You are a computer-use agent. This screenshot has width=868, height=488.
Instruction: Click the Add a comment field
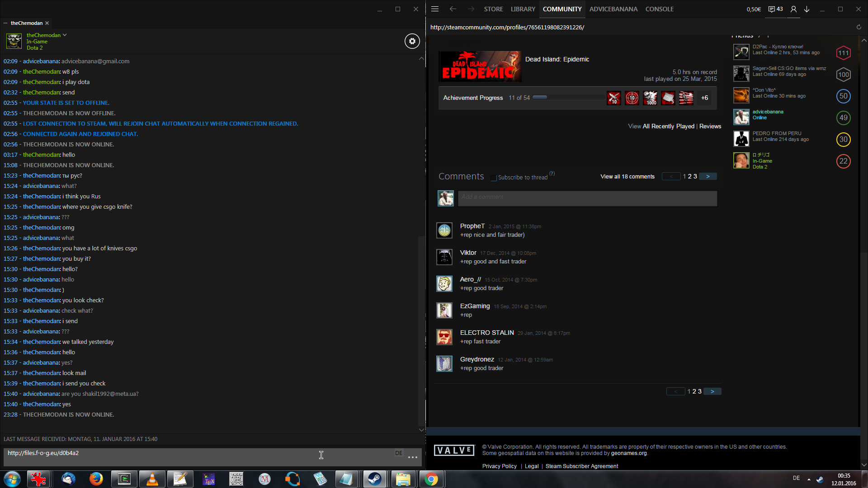[587, 198]
